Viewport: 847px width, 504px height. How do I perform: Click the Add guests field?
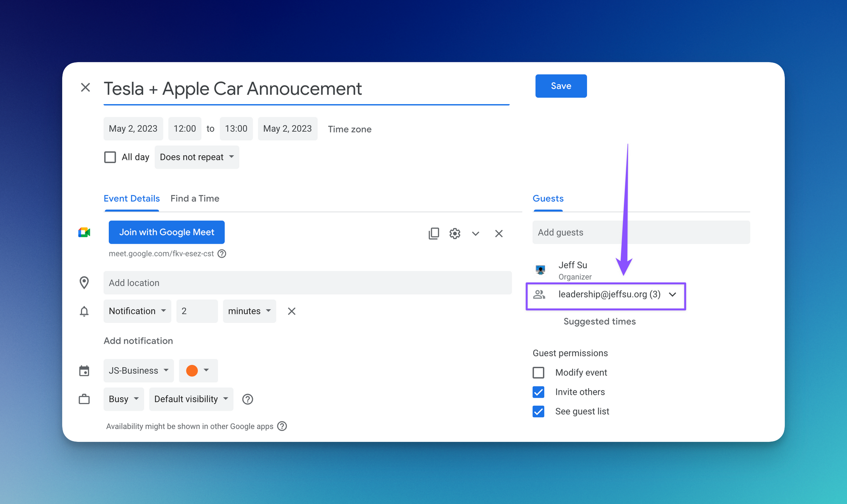tap(641, 232)
